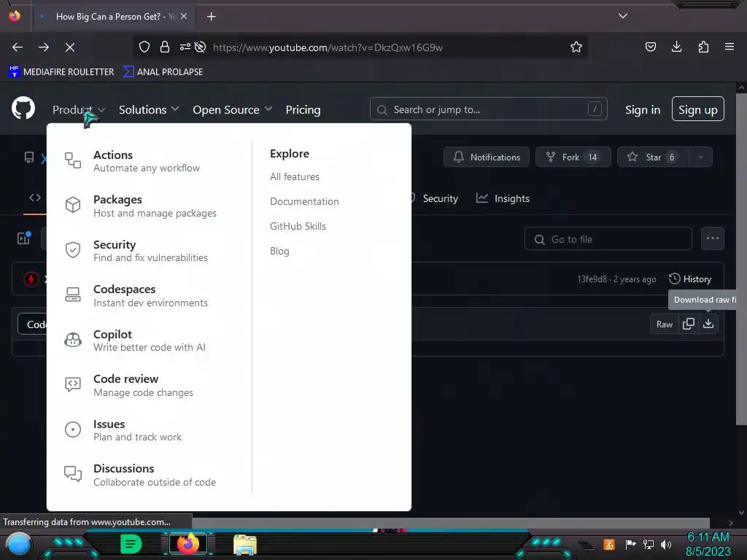747x560 pixels.
Task: Download raw file icon
Action: pyautogui.click(x=708, y=324)
